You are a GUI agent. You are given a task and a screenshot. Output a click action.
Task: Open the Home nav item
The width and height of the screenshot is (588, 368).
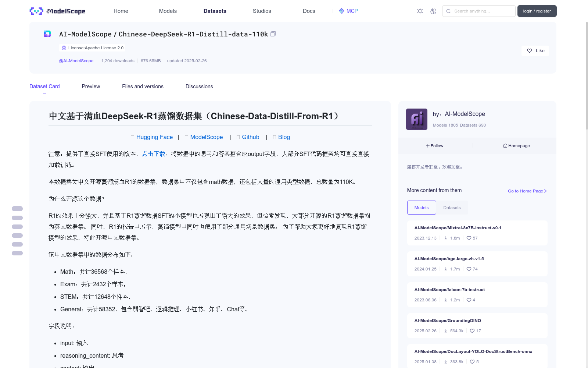(x=121, y=11)
